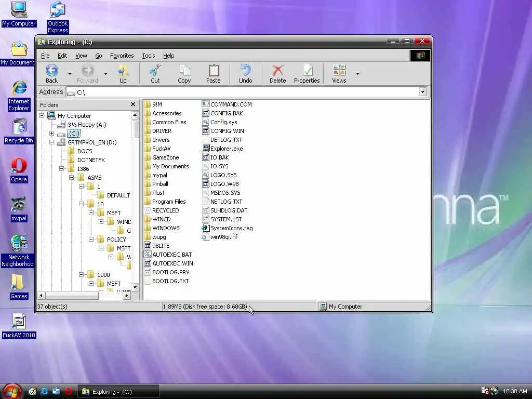
Task: Click the Forward toolbar button
Action: pos(87,74)
